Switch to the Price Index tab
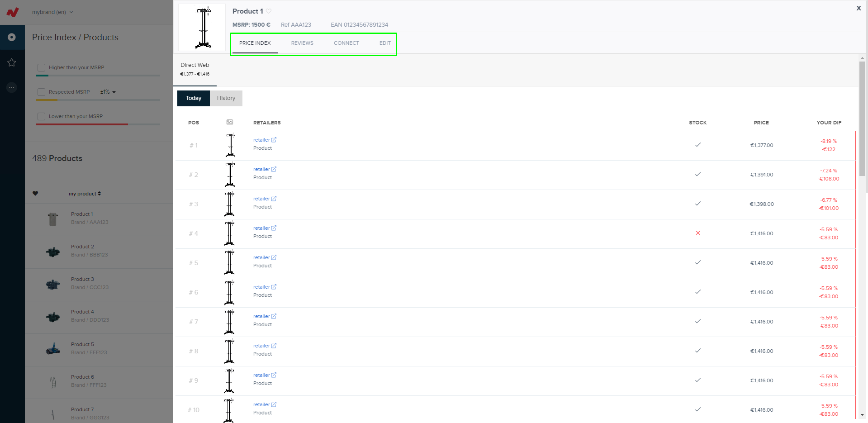The width and height of the screenshot is (868, 423). tap(255, 43)
